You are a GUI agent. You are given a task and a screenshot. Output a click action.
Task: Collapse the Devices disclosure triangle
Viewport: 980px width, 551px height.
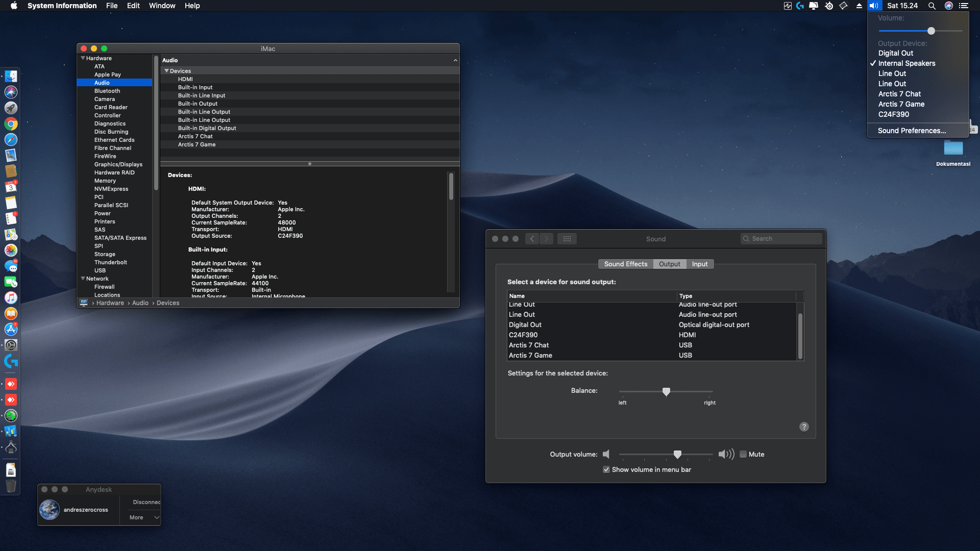click(166, 71)
